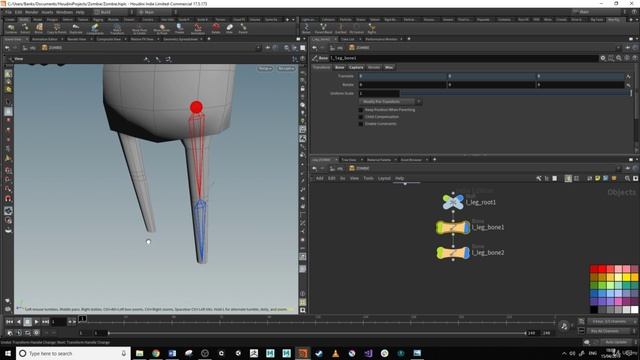Screen dimensions: 640x360
Task: Expand Persp camera dropdown in viewport
Action: pyautogui.click(x=265, y=68)
